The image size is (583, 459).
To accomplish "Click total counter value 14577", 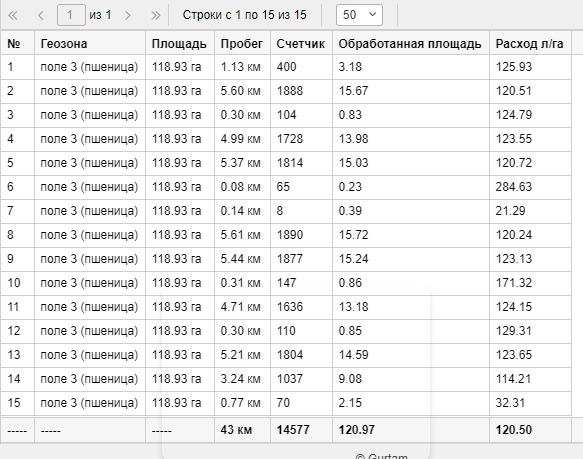I will pos(293,430).
